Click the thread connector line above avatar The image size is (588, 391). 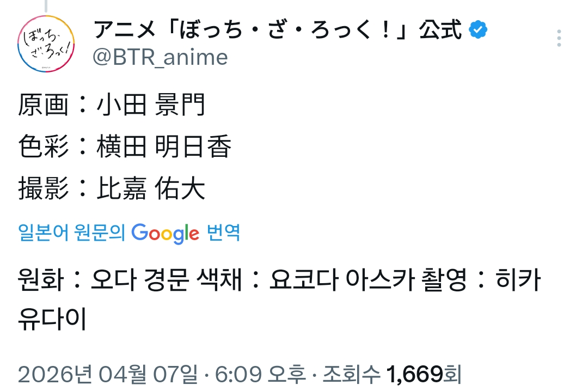pyautogui.click(x=46, y=7)
